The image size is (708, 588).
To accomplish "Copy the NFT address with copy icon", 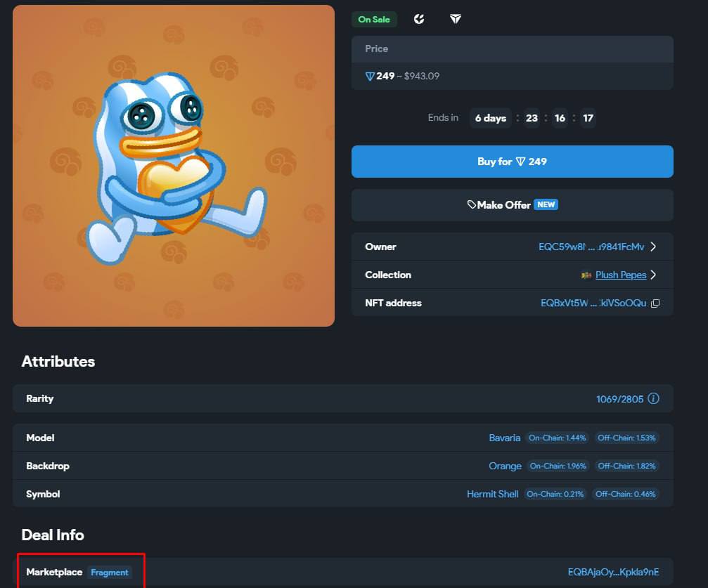I will tap(655, 303).
